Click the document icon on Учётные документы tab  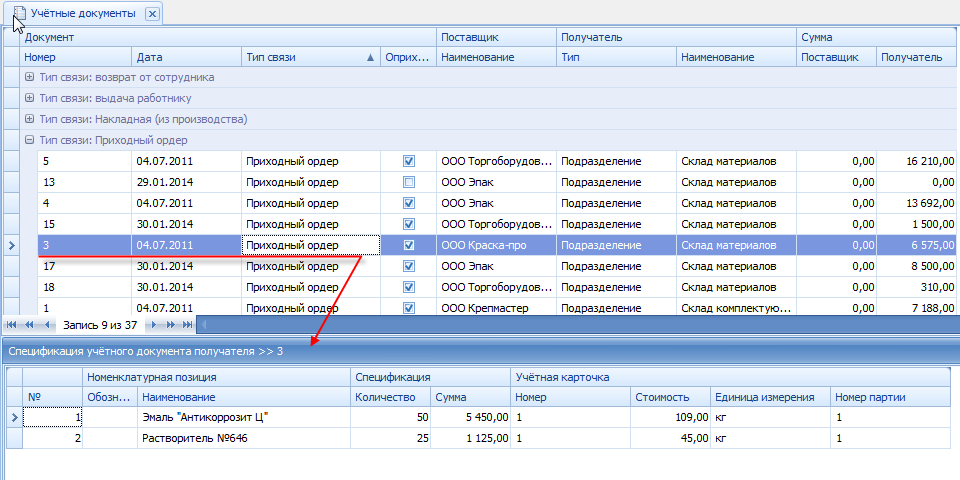click(x=20, y=13)
